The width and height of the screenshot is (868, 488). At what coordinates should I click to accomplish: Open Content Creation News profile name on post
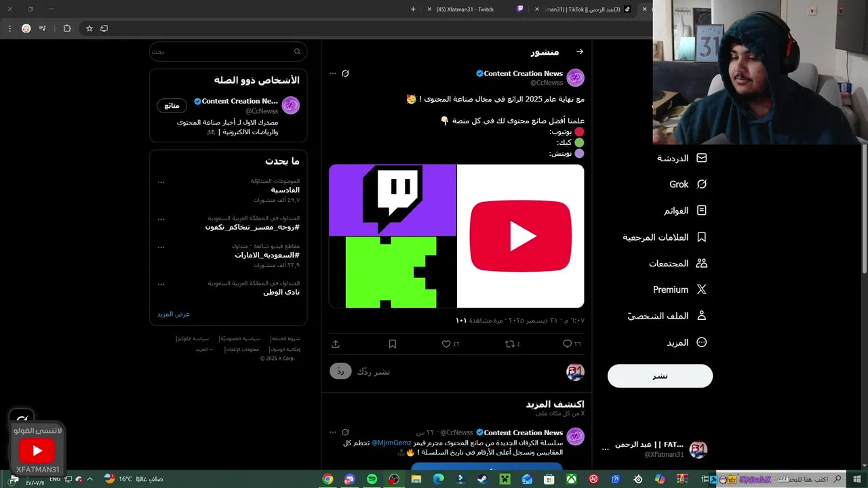[524, 73]
